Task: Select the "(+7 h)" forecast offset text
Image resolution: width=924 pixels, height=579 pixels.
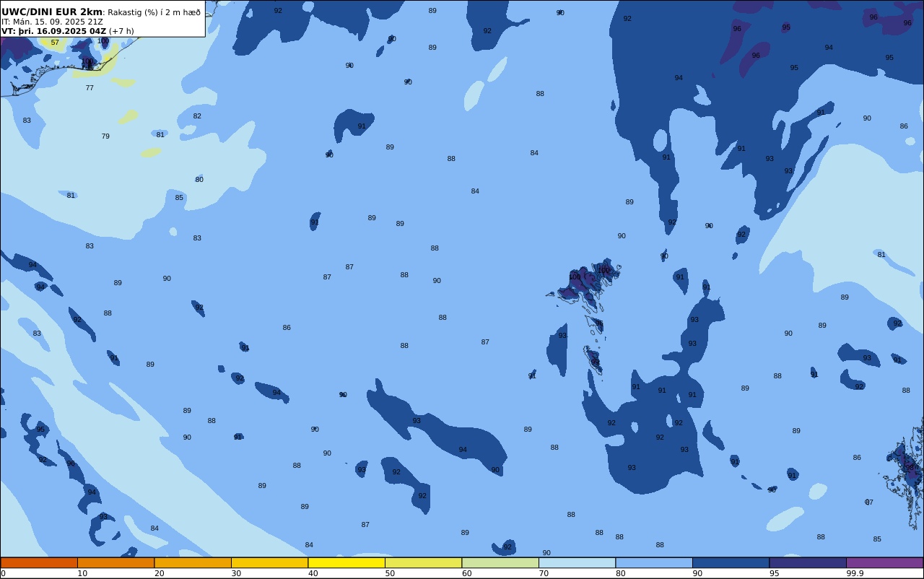Action: point(121,31)
